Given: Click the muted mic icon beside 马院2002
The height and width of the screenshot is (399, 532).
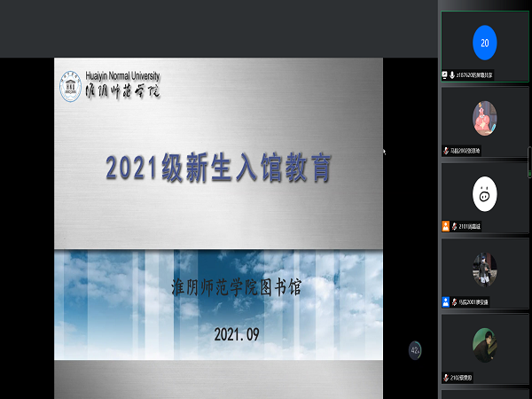Looking at the screenshot, I should tap(445, 151).
